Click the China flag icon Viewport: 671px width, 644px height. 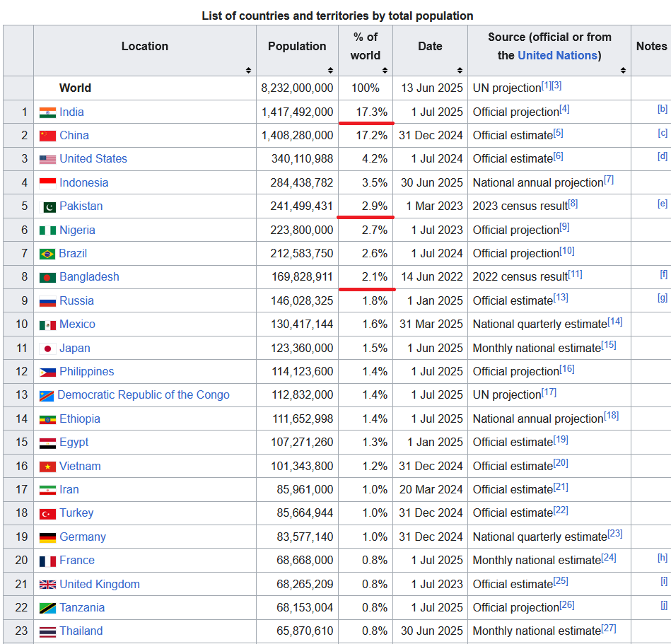click(x=47, y=136)
